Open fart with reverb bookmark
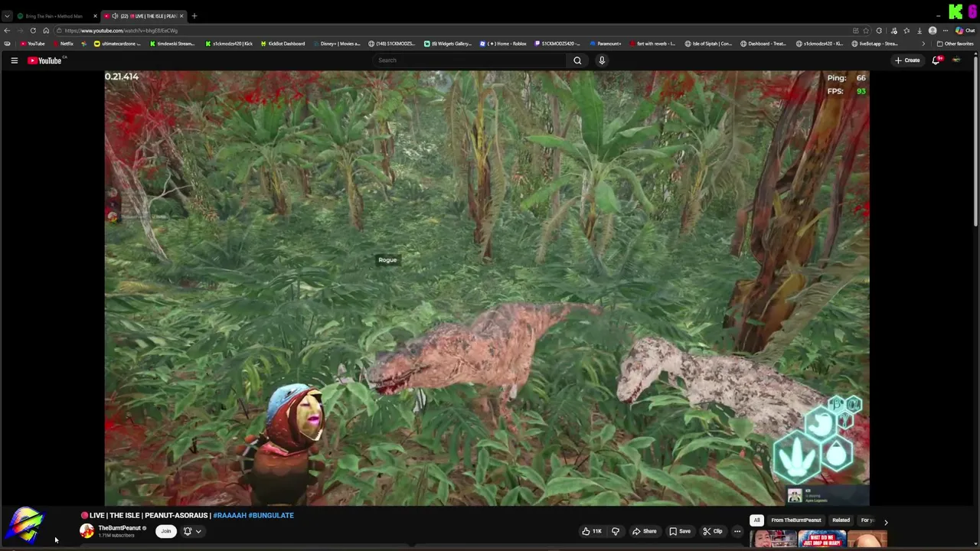 [x=652, y=44]
